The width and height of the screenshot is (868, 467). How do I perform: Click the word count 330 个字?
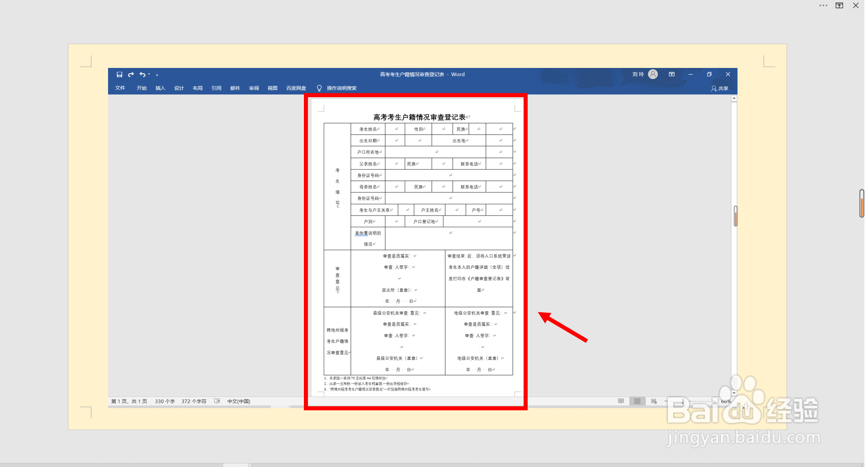tap(165, 401)
